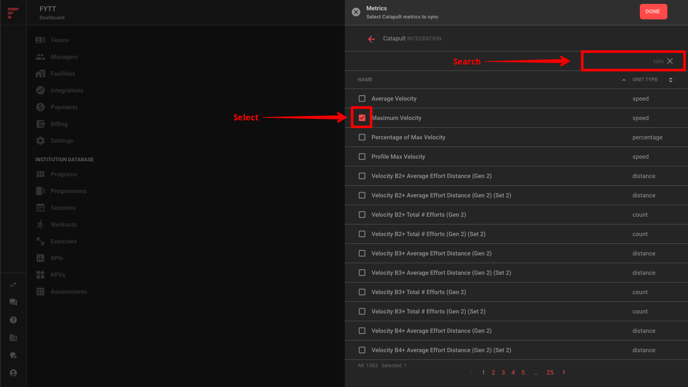Check Velocity B2+ Total # Efforts (Gen 2) checkbox

click(x=362, y=215)
